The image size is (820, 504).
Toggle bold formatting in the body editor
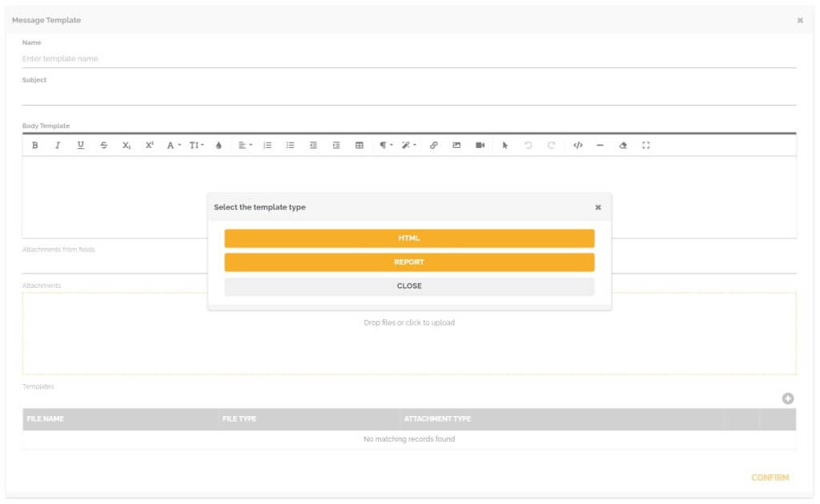(x=34, y=145)
